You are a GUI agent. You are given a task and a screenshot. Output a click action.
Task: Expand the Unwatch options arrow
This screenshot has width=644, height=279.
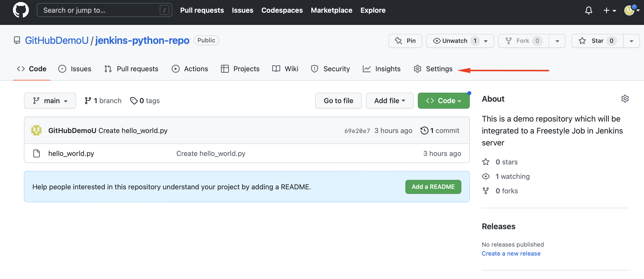(486, 41)
